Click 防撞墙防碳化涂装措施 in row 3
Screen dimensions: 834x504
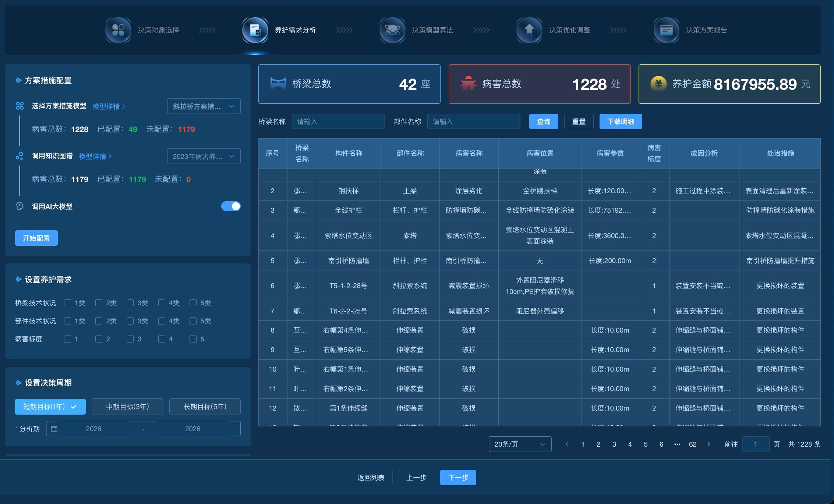point(780,210)
